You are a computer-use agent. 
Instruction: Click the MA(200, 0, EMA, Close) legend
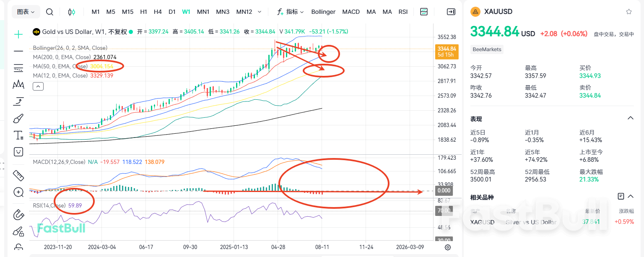tap(62, 57)
